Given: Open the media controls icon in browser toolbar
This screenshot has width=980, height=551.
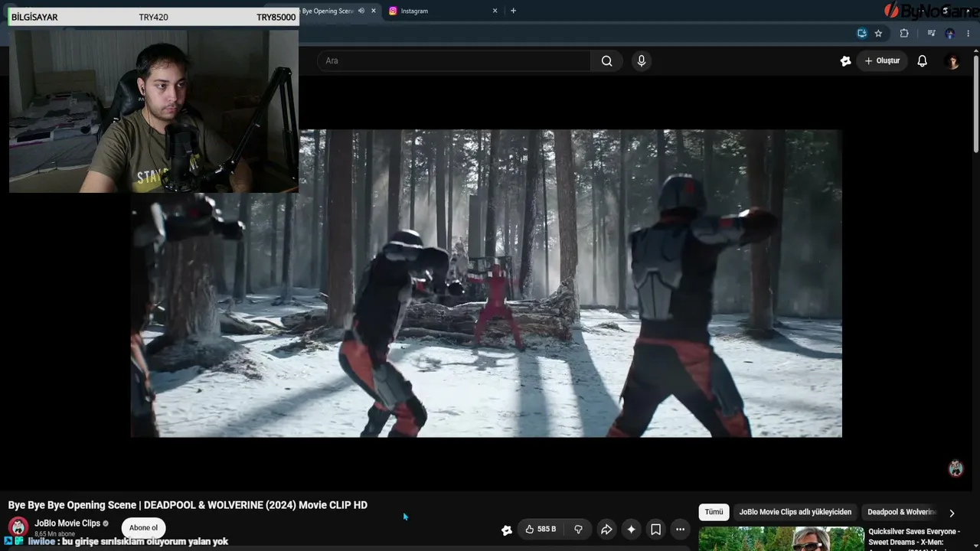Looking at the screenshot, I should tap(931, 33).
